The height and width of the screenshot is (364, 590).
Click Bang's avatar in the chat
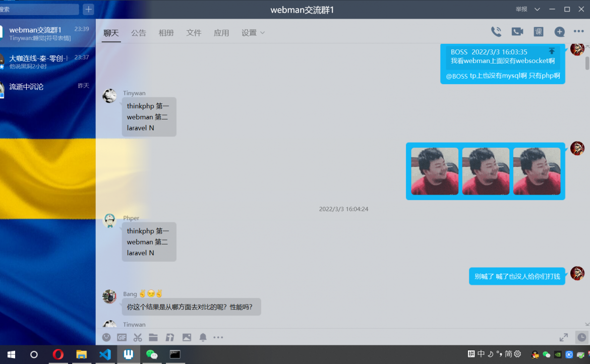point(109,296)
